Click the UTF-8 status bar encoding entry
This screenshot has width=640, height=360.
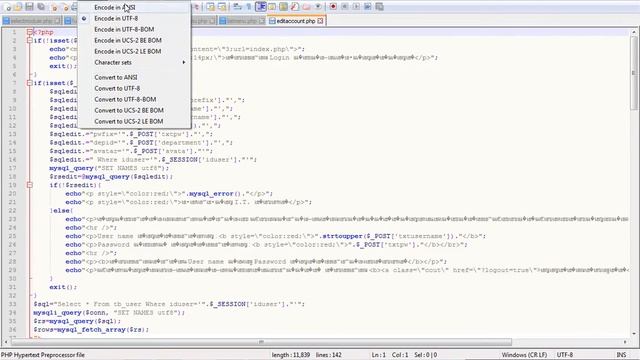click(565, 355)
